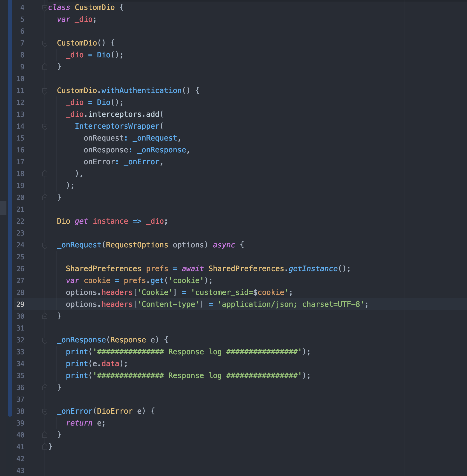Click the grey marker at the left edge beside line 21
This screenshot has width=467, height=476.
click(3, 208)
